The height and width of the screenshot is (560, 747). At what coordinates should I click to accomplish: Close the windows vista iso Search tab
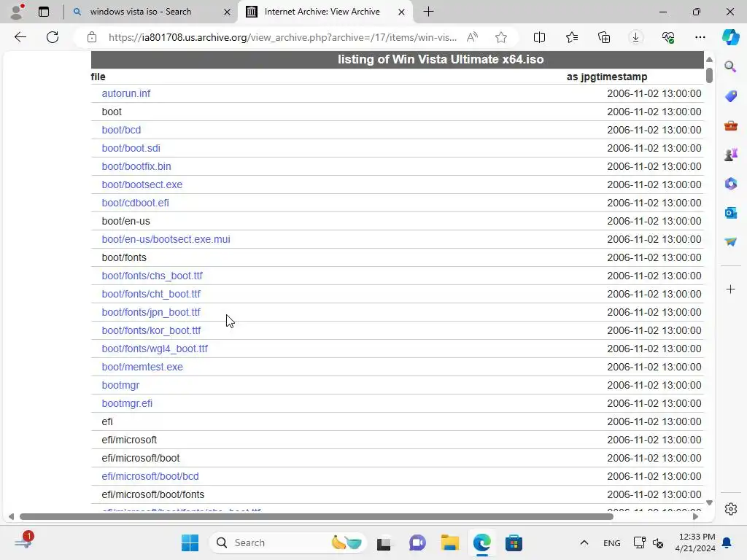pyautogui.click(x=228, y=12)
